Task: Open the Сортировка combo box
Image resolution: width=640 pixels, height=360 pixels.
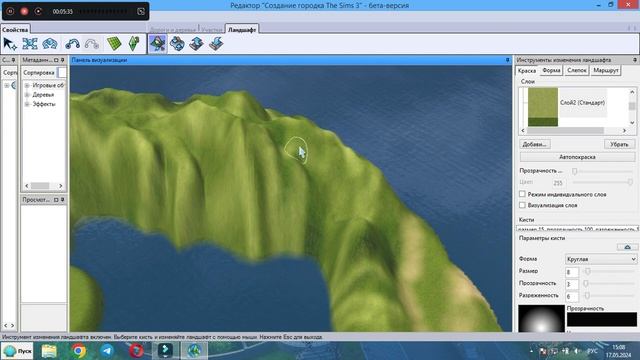Action: [x=61, y=73]
